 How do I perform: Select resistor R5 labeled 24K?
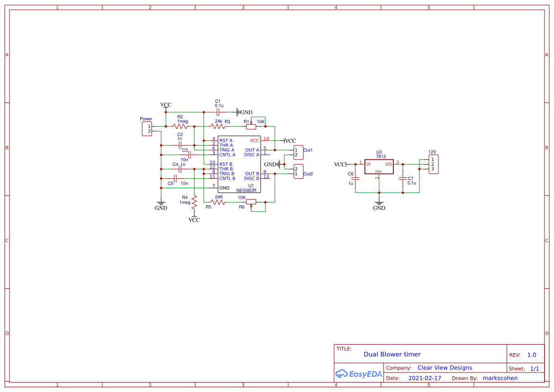(217, 201)
